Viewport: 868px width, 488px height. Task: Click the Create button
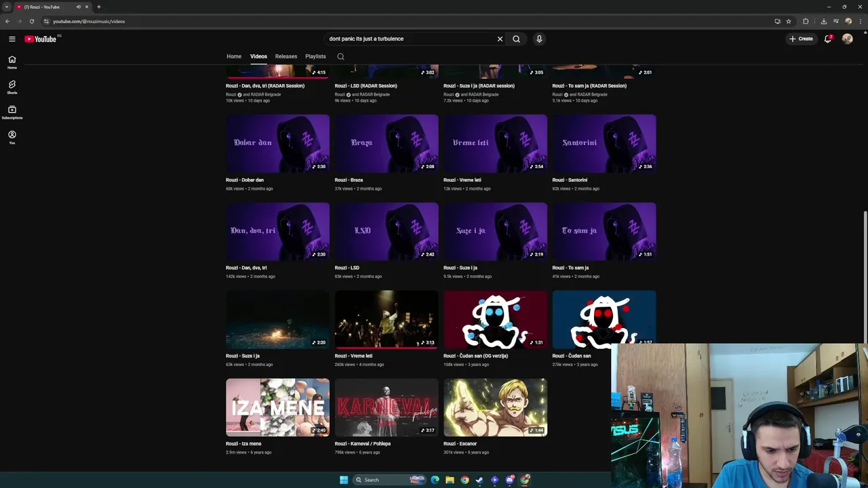coord(801,39)
